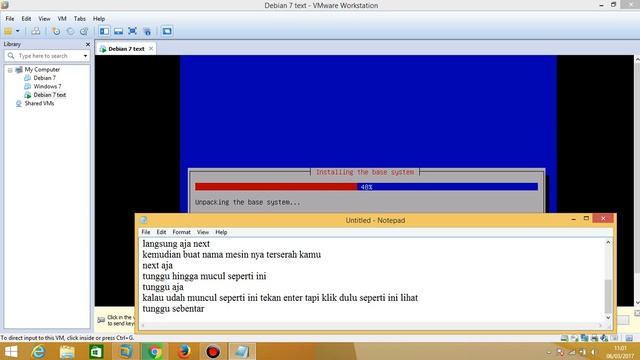Viewport: 640px width, 360px height.
Task: Click the Send Ctrl+Alt+Del toolbar icon
Action: click(x=36, y=31)
